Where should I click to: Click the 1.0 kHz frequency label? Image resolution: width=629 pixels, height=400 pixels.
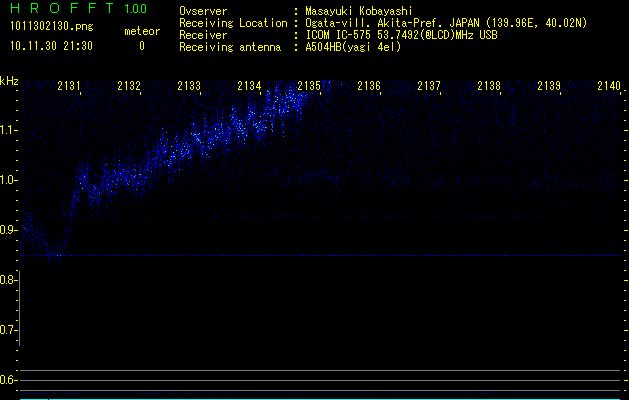click(x=8, y=180)
